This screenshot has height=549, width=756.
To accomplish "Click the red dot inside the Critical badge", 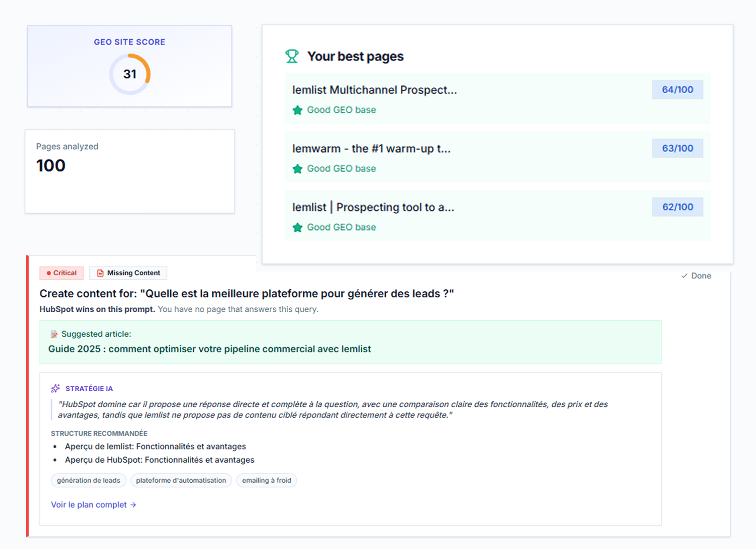I will (x=49, y=273).
